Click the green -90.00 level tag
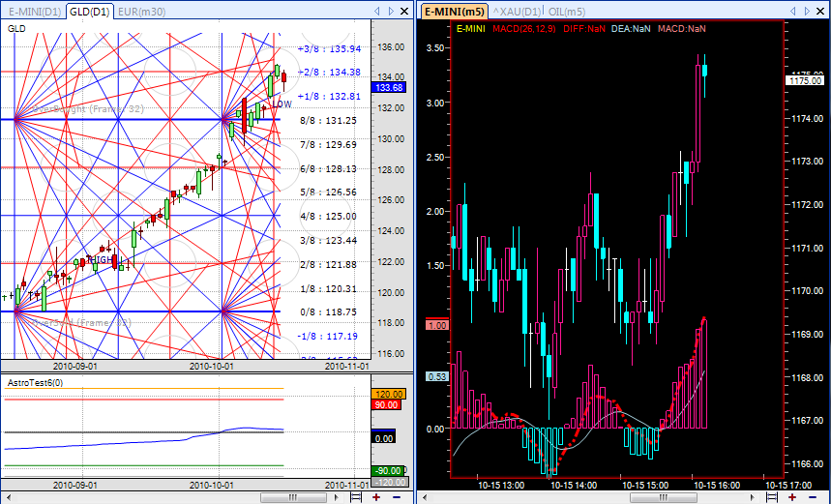The height and width of the screenshot is (504, 831). click(x=388, y=471)
